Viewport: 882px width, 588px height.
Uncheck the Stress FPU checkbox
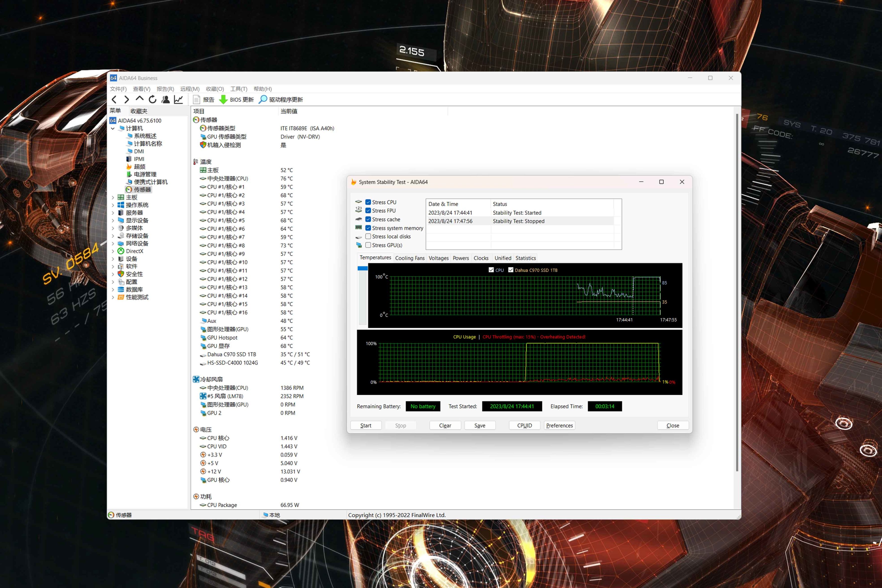[x=368, y=210]
